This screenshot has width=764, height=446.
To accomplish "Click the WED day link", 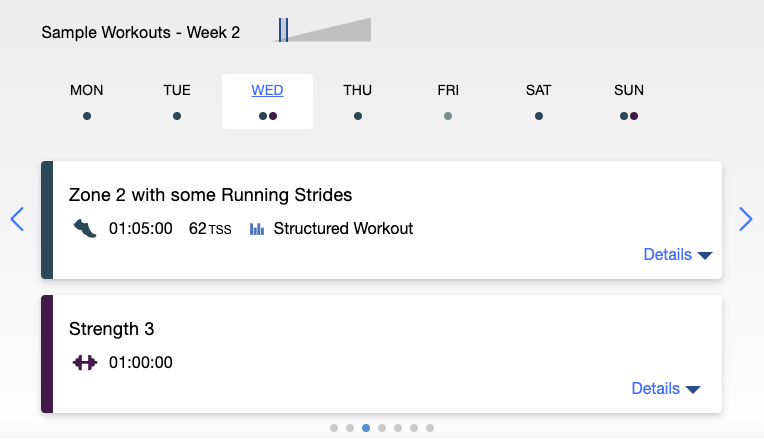I will pyautogui.click(x=267, y=91).
